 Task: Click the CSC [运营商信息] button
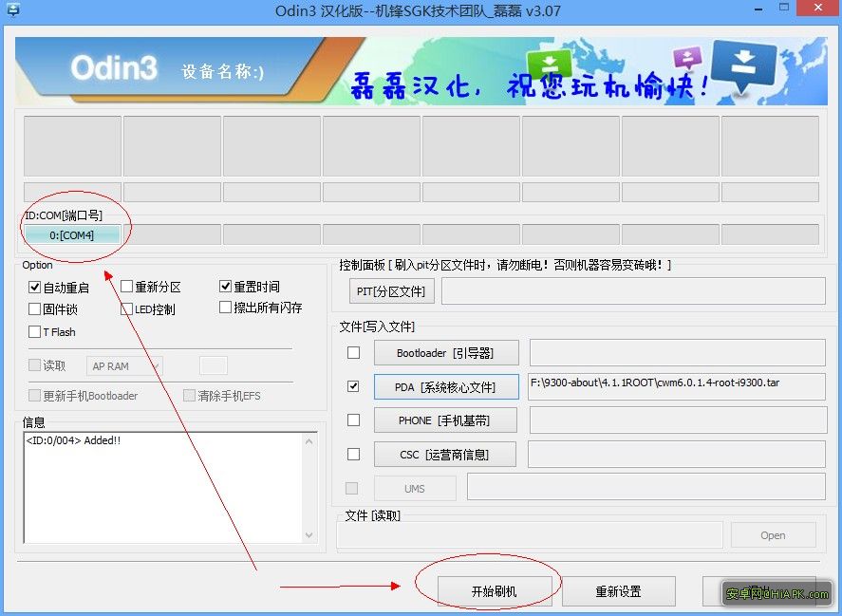coord(444,455)
